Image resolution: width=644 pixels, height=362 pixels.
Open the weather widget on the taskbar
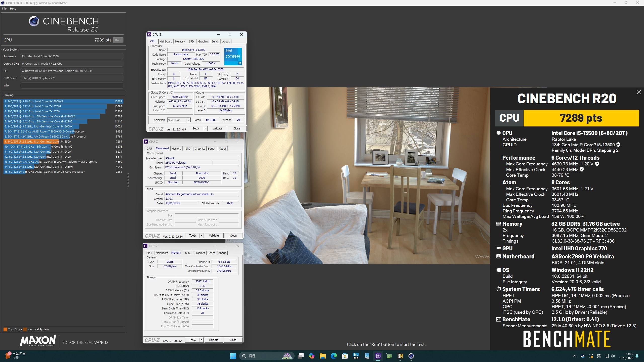15,356
